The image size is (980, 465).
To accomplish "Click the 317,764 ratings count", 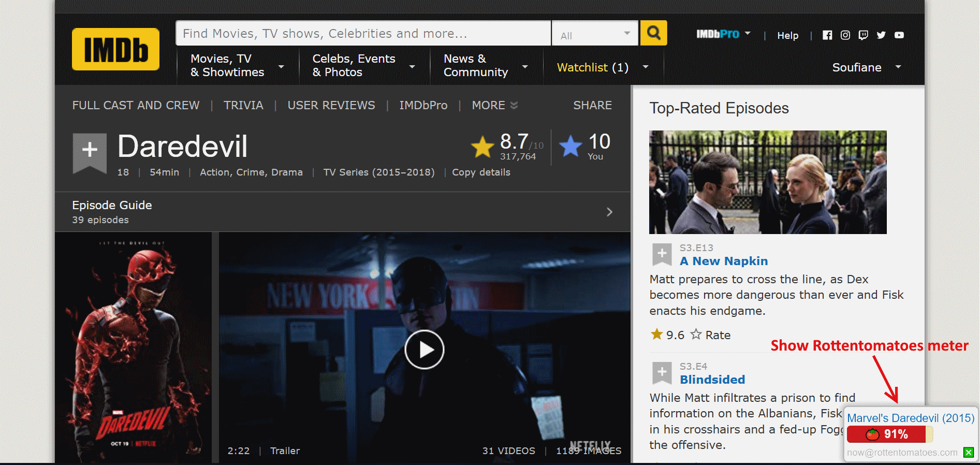I will coord(518,156).
